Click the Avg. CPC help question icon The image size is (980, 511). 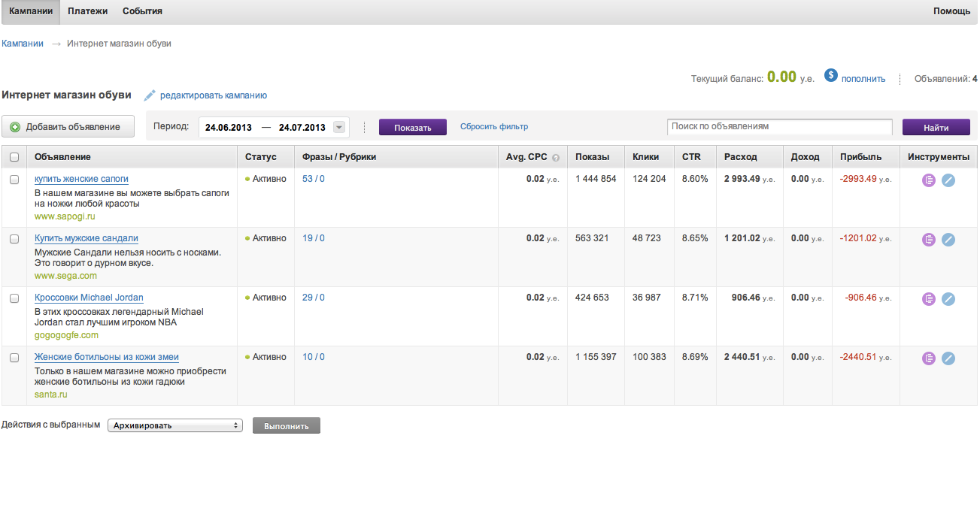556,158
